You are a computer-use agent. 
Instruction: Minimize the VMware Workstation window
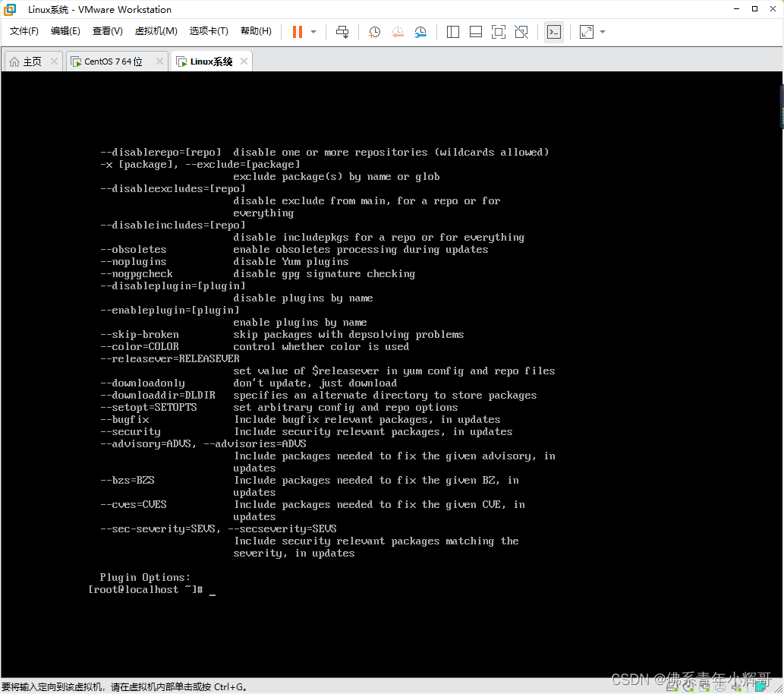(736, 9)
